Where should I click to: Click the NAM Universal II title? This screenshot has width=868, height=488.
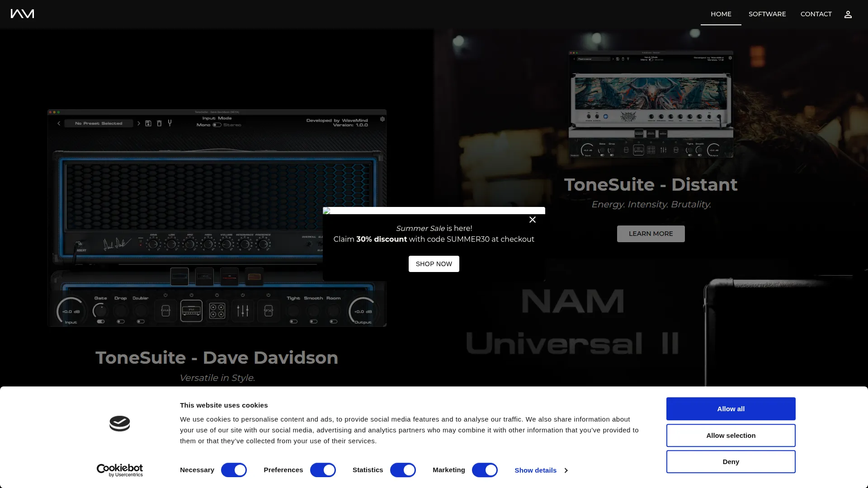click(x=573, y=322)
